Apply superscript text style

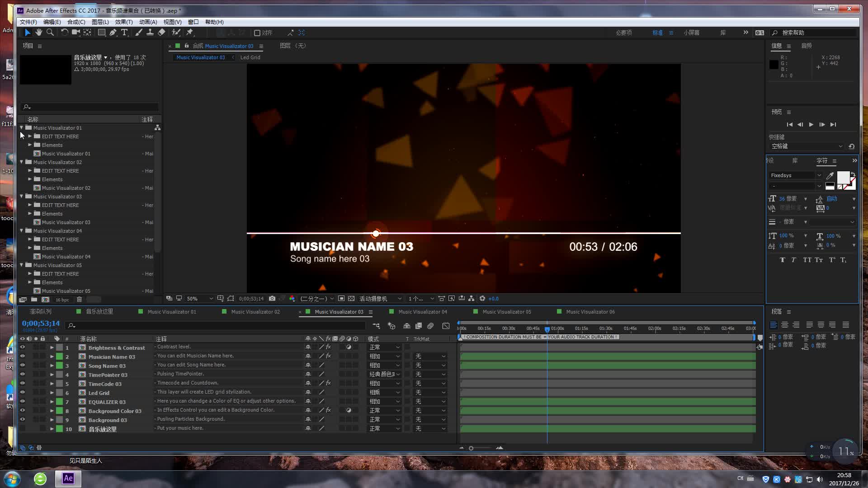tap(832, 260)
